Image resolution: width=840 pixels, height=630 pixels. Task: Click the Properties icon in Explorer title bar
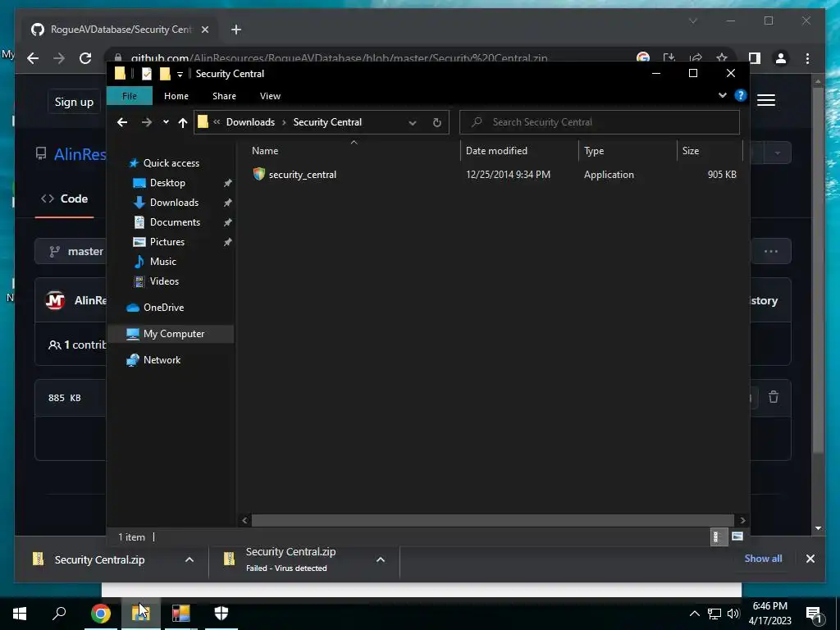[146, 74]
